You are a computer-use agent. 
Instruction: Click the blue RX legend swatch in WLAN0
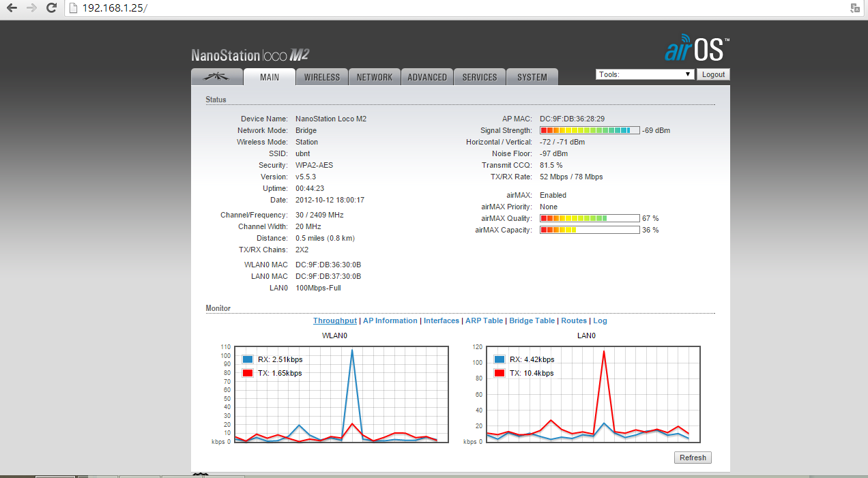248,359
